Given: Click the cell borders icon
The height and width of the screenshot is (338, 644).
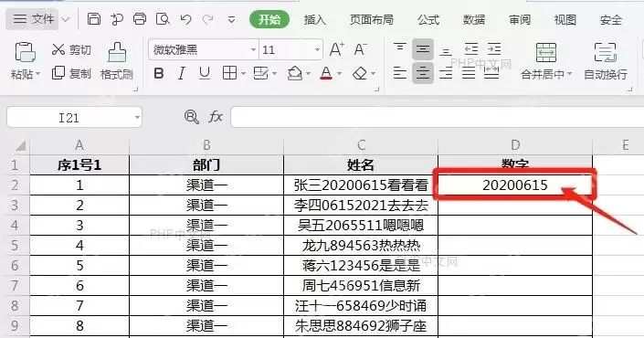Looking at the screenshot, I should click(x=229, y=73).
